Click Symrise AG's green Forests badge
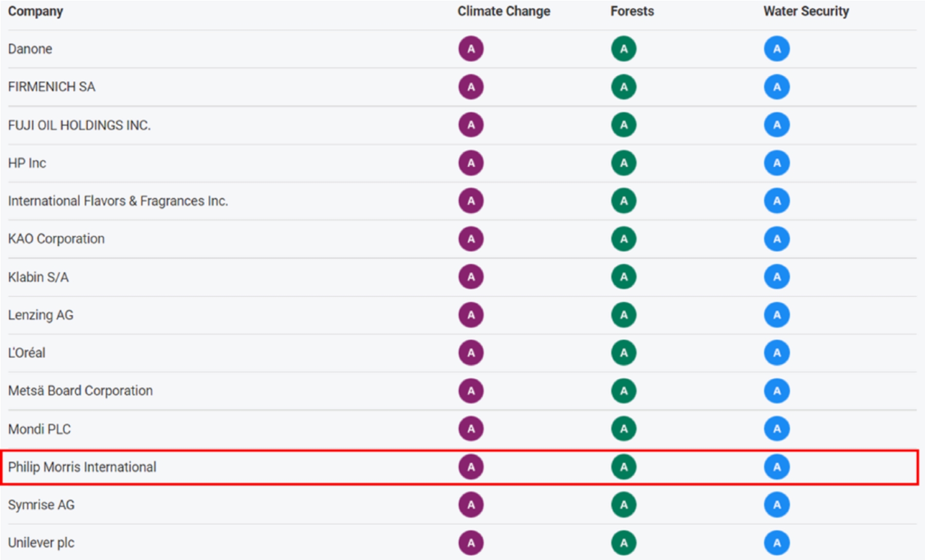Viewport: 925px width, 560px height. [624, 505]
